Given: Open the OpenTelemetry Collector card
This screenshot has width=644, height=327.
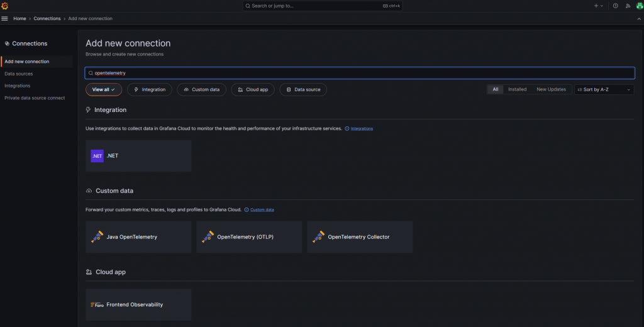Looking at the screenshot, I should [360, 237].
